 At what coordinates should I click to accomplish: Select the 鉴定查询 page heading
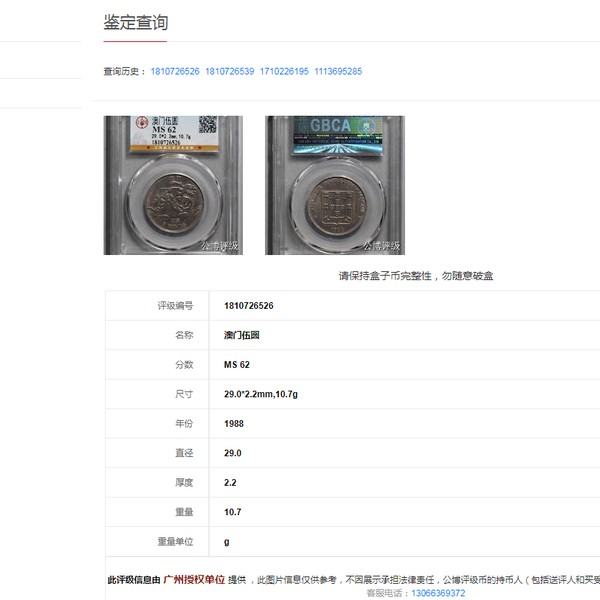pos(136,22)
